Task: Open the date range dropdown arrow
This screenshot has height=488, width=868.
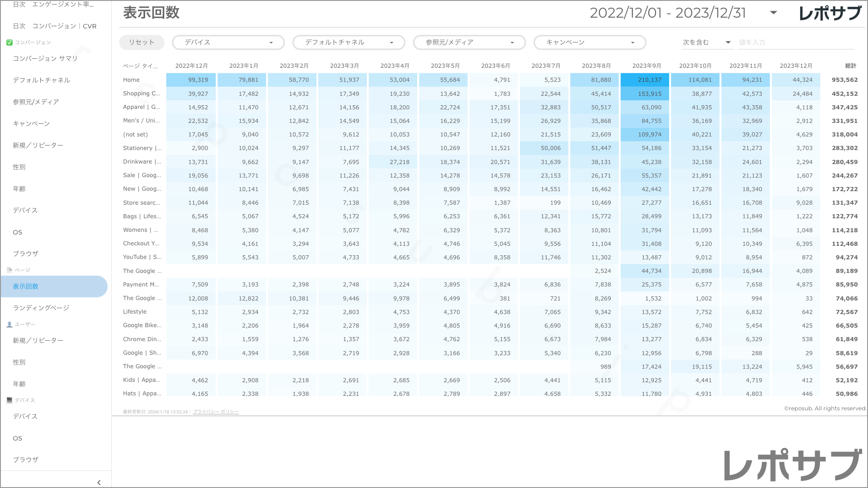Action: pyautogui.click(x=774, y=13)
